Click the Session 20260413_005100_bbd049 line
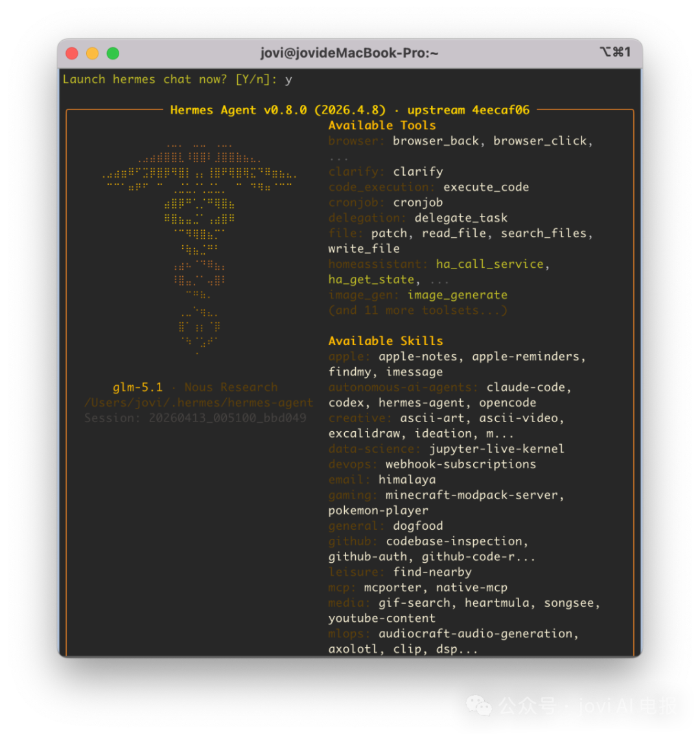The width and height of the screenshot is (700, 734). pyautogui.click(x=195, y=418)
